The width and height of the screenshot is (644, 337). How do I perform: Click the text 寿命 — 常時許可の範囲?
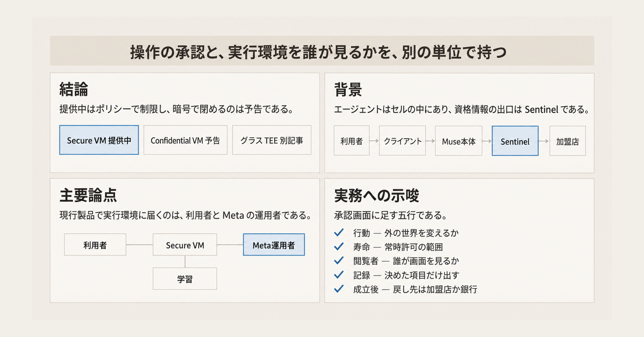pyautogui.click(x=398, y=247)
